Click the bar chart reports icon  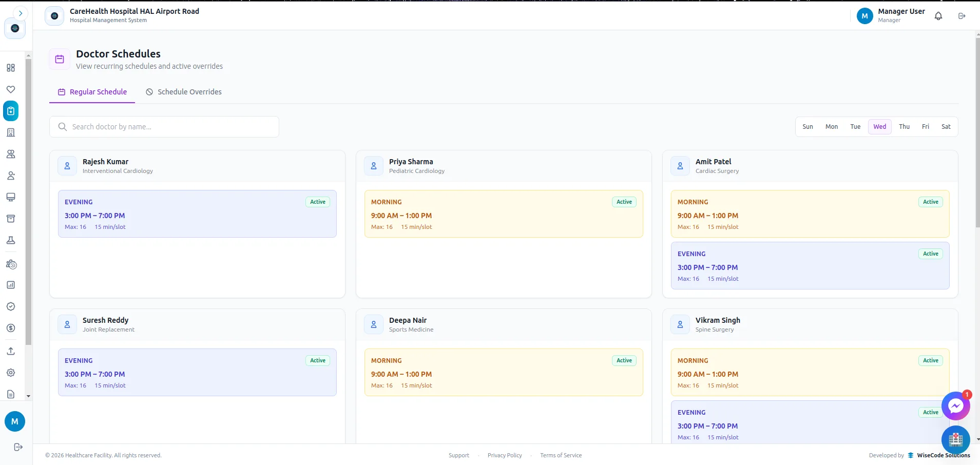click(11, 285)
